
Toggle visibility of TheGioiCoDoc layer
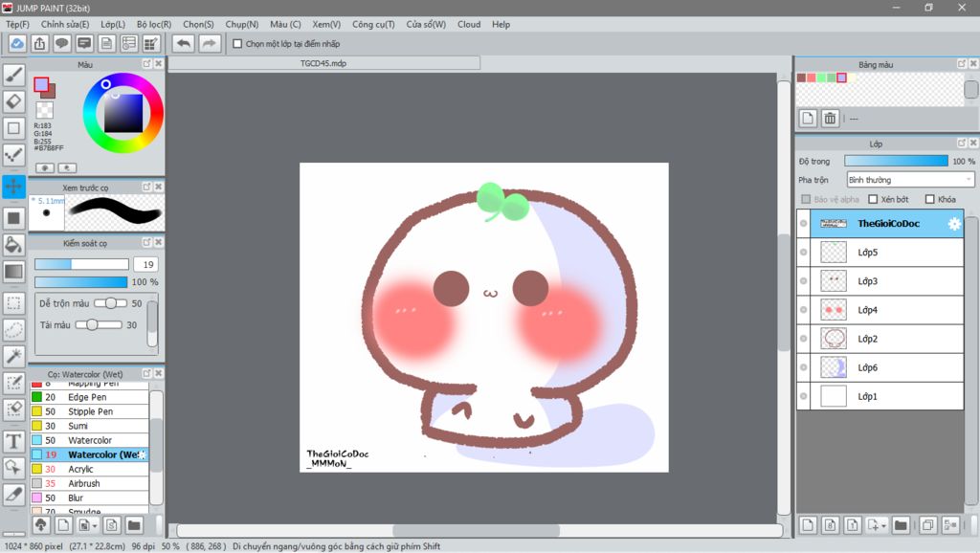click(804, 224)
